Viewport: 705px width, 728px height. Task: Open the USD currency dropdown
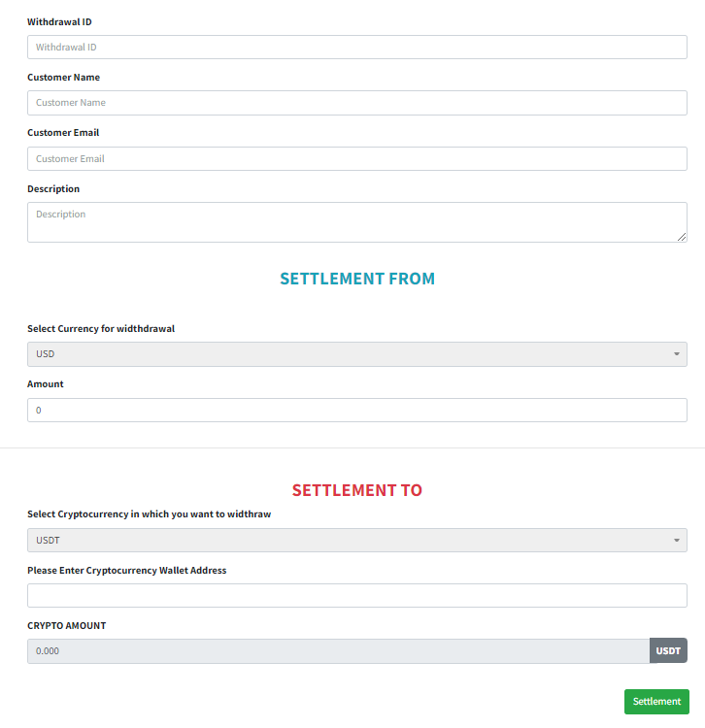tap(356, 354)
